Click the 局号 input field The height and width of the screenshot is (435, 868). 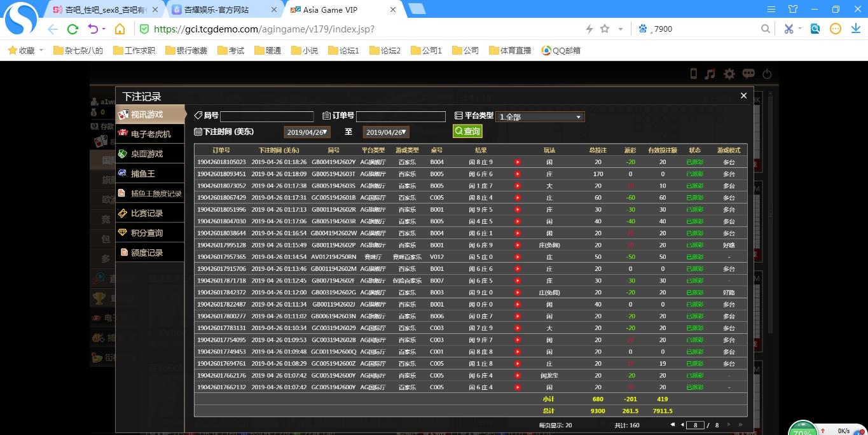coord(266,116)
